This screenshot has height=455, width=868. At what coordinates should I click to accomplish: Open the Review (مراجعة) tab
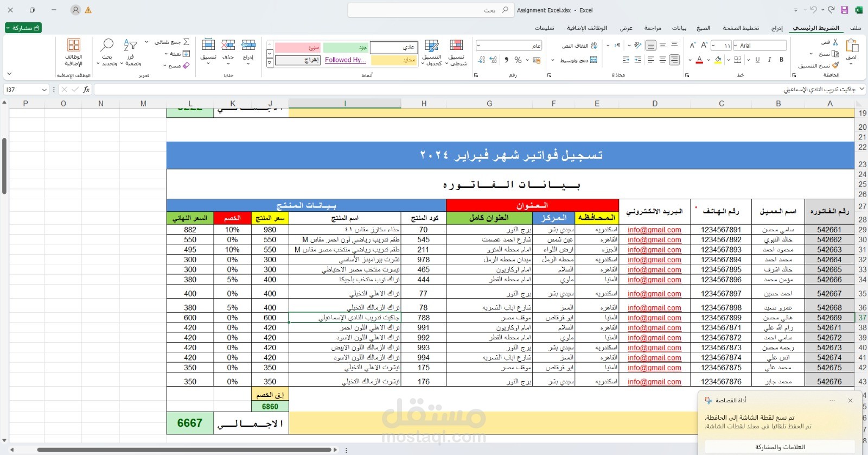(x=653, y=28)
